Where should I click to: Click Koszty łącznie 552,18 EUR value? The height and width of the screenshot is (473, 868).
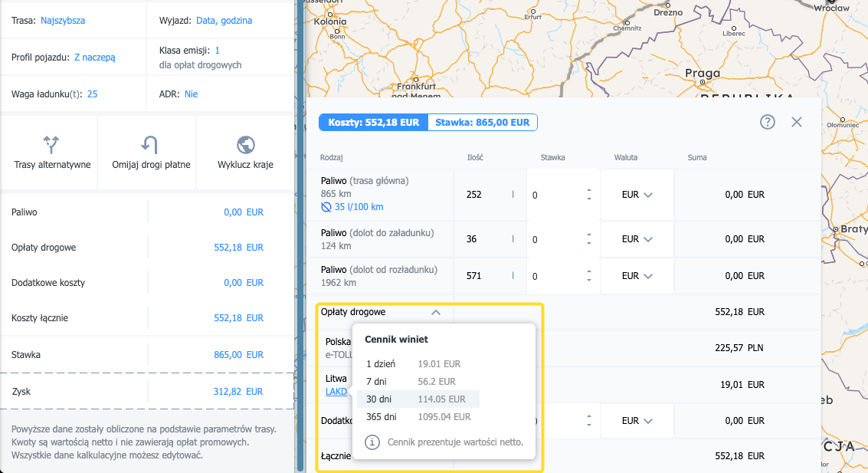pos(238,318)
